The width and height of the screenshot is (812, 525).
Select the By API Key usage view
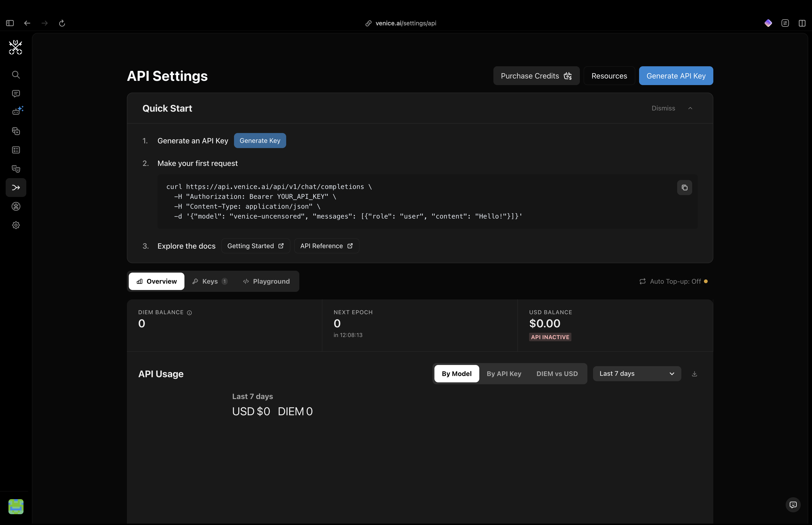(x=504, y=374)
